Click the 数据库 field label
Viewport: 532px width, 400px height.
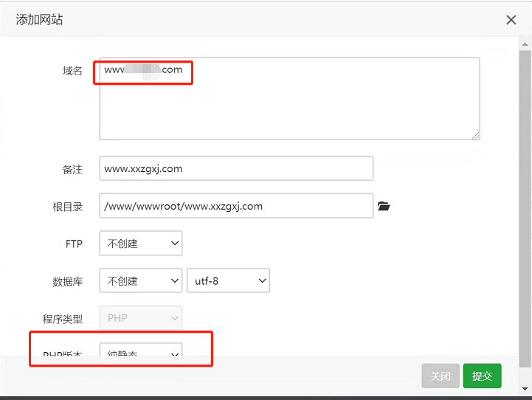[x=68, y=281]
